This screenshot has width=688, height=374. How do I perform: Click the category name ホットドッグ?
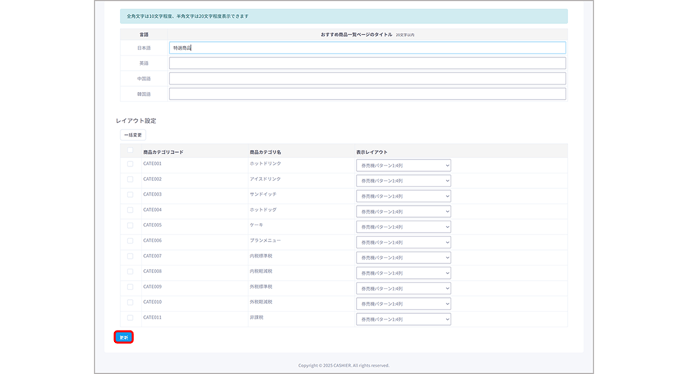pos(263,209)
